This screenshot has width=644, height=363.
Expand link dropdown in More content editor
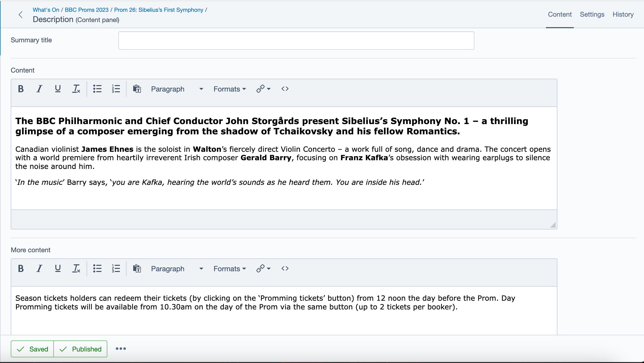(268, 269)
